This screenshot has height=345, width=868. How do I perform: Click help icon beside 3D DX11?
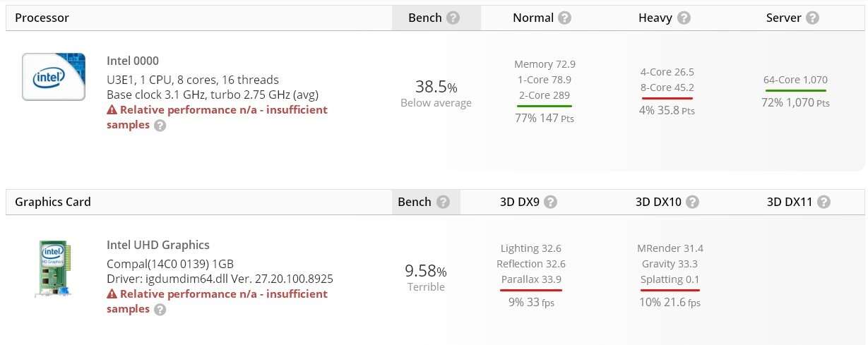824,202
